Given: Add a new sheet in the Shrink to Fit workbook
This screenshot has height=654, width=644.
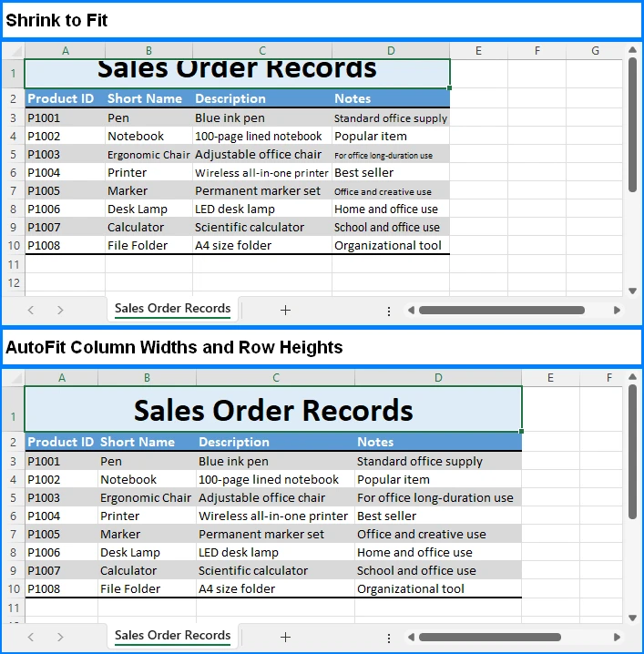Looking at the screenshot, I should (x=285, y=310).
